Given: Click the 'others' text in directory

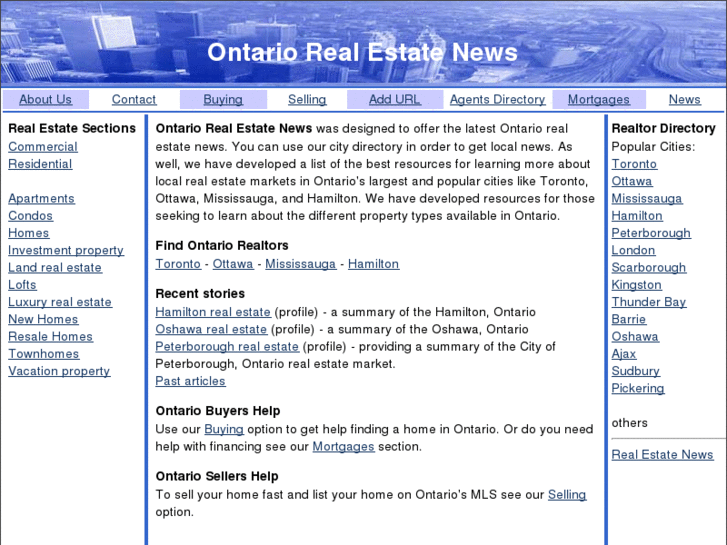Looking at the screenshot, I should (629, 423).
